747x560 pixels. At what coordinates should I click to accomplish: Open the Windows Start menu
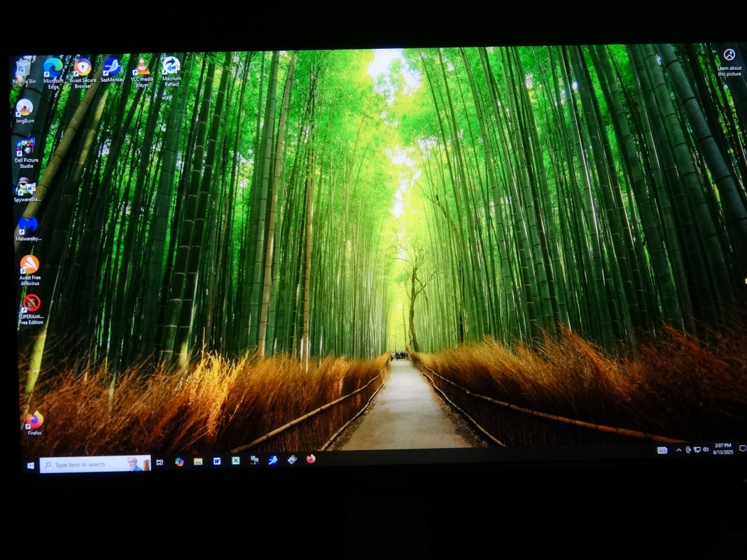pos(31,465)
